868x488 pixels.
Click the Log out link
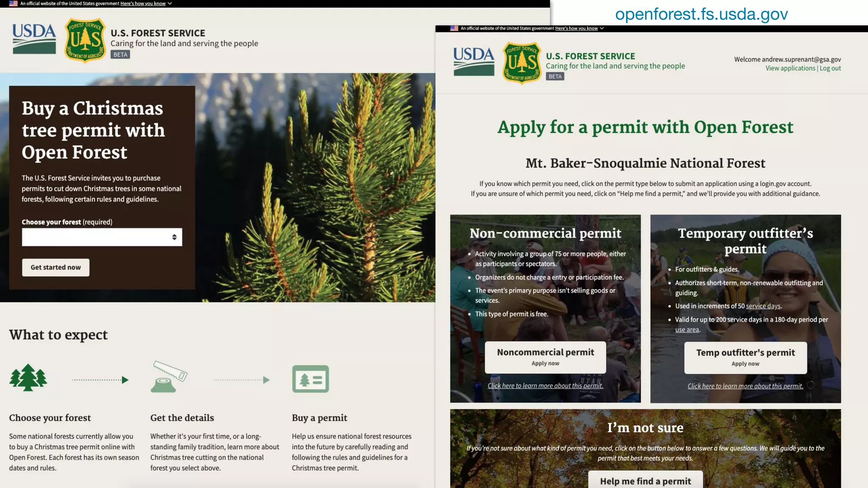coord(830,68)
